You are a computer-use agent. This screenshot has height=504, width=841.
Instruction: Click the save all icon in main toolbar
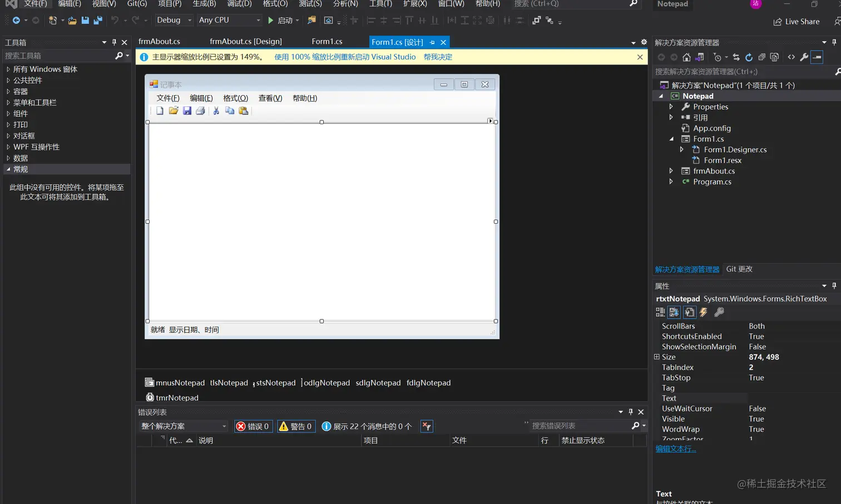(x=98, y=21)
